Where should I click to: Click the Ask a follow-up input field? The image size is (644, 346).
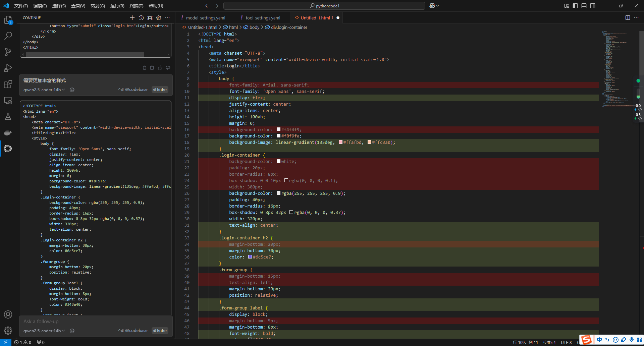click(x=96, y=322)
